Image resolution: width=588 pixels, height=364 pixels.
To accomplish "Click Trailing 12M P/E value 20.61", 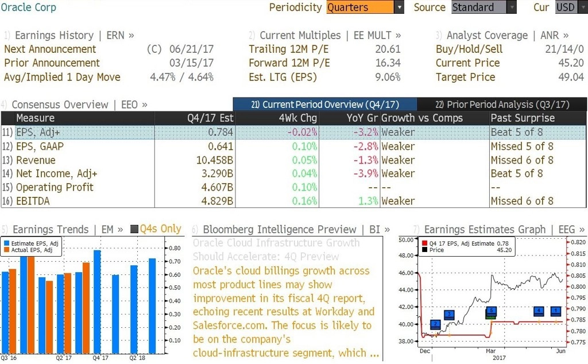I will pyautogui.click(x=388, y=49).
